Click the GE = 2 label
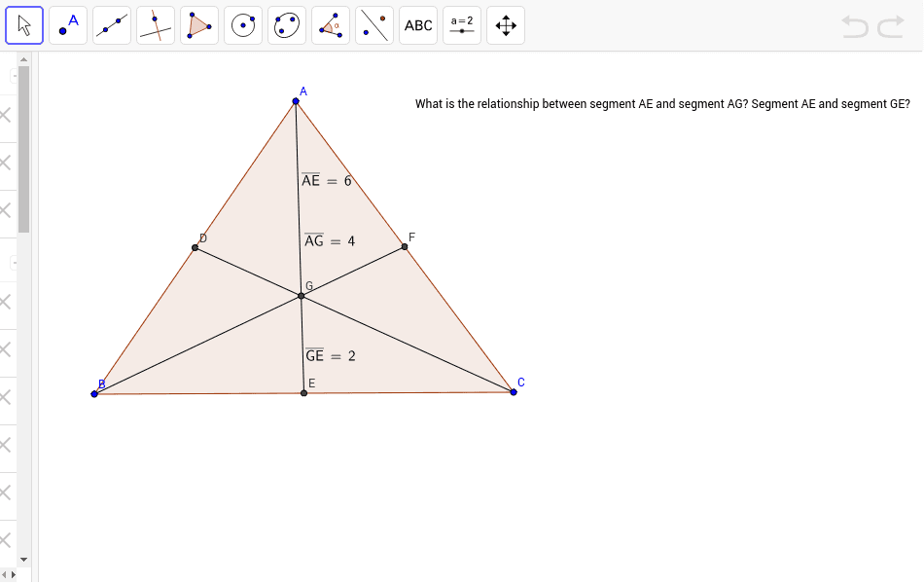Screen dimensions: 924x584 [331, 355]
